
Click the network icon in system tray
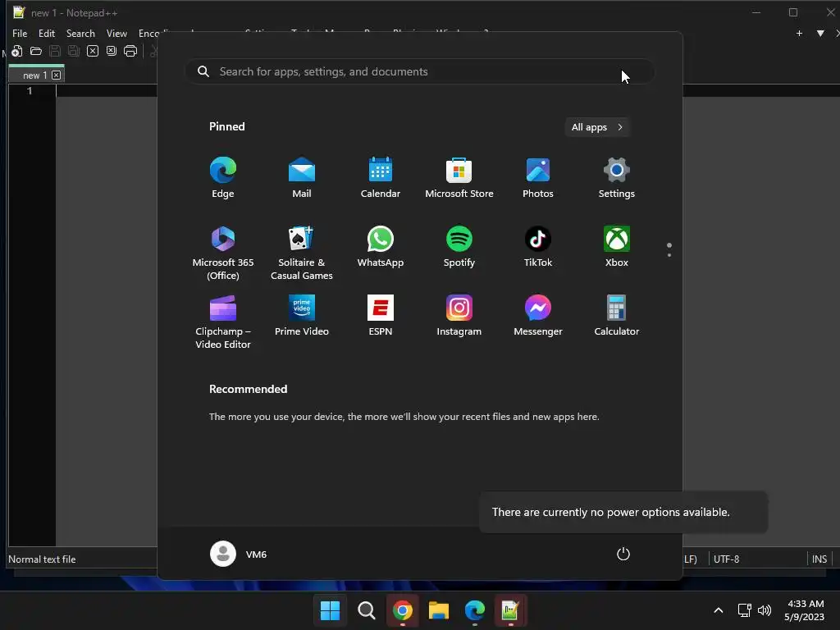pyautogui.click(x=744, y=610)
